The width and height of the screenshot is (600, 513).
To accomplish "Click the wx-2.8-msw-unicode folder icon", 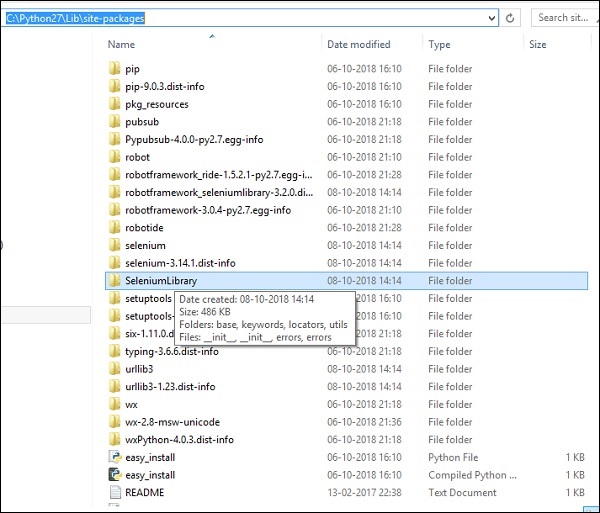I will pyautogui.click(x=114, y=422).
